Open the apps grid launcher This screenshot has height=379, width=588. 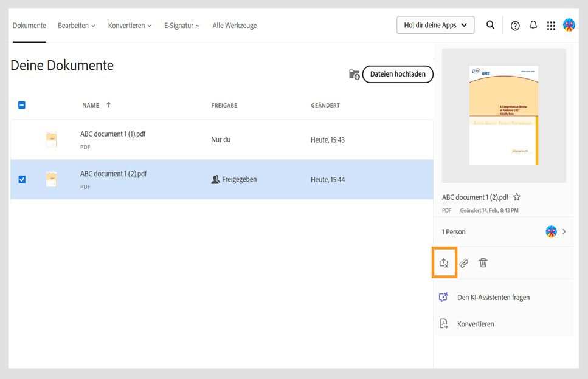pyautogui.click(x=551, y=26)
